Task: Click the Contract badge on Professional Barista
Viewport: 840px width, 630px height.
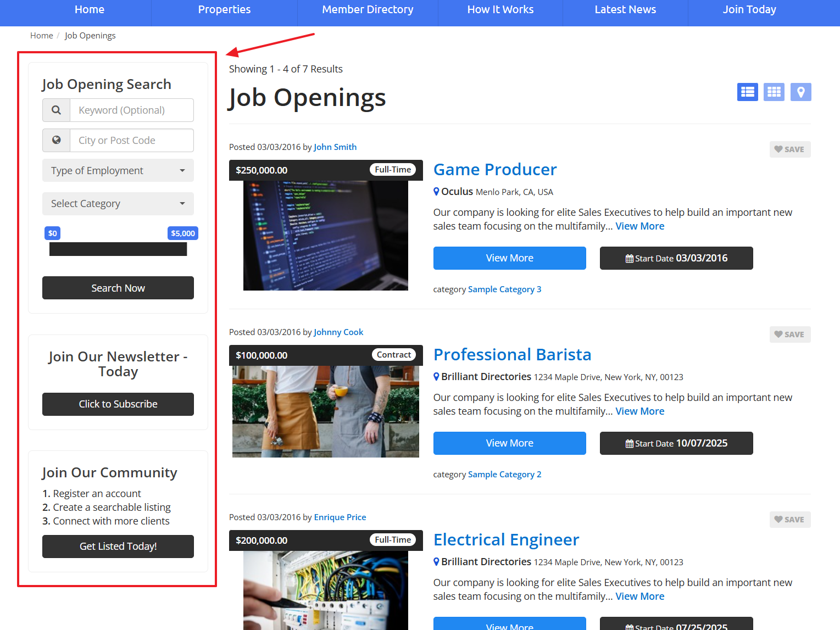Action: [394, 355]
